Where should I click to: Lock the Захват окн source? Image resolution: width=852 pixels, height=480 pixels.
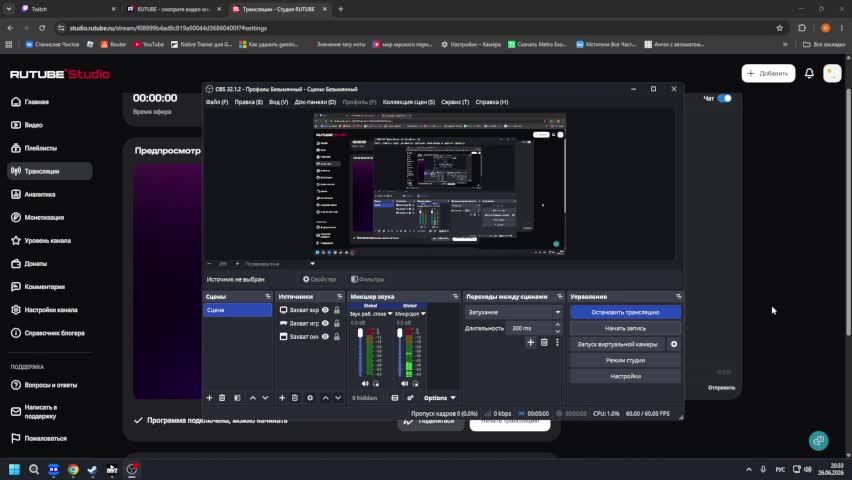[x=337, y=336]
